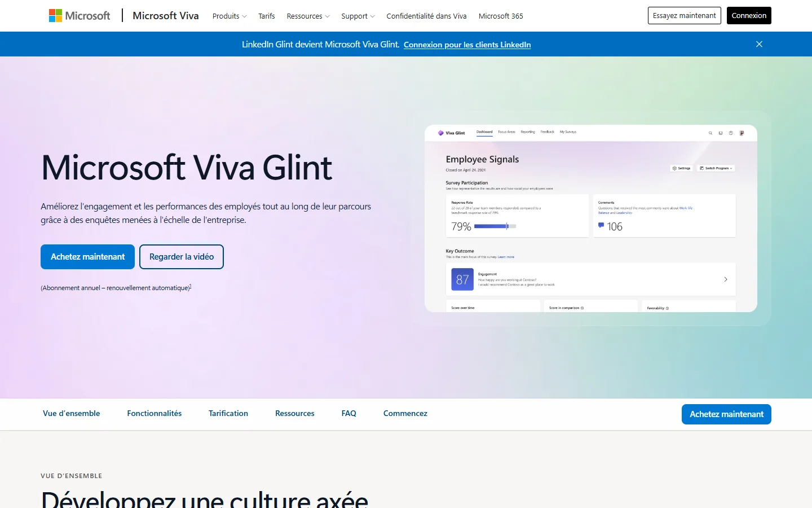Select the Fonctionnalités tab
The height and width of the screenshot is (508, 812).
click(x=155, y=413)
